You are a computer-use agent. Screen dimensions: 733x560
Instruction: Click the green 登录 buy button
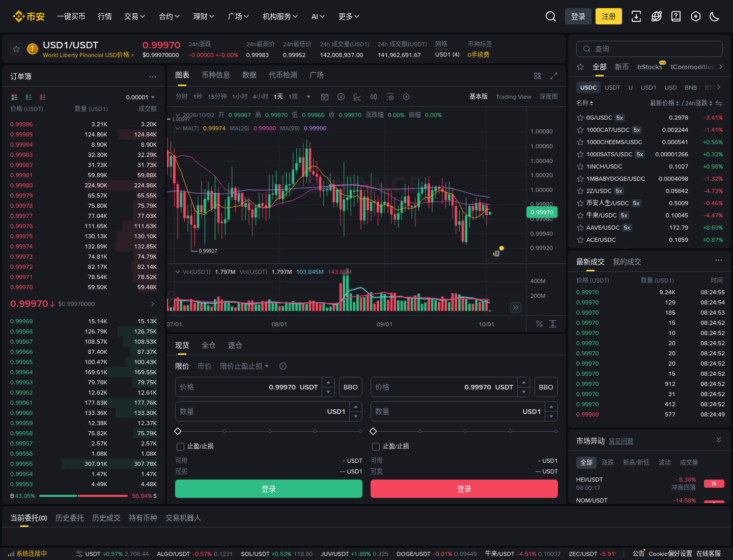tap(269, 489)
